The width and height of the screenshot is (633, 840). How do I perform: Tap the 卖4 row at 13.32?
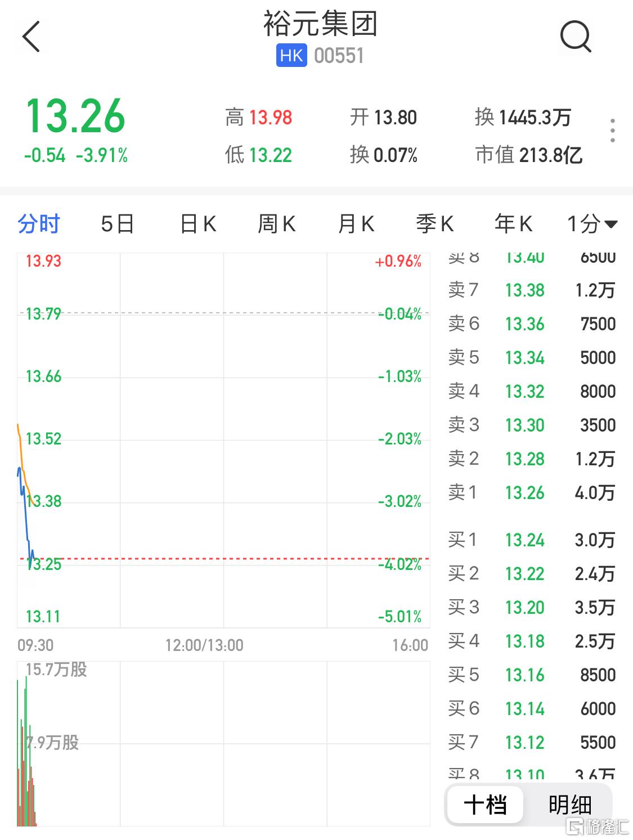coord(532,392)
